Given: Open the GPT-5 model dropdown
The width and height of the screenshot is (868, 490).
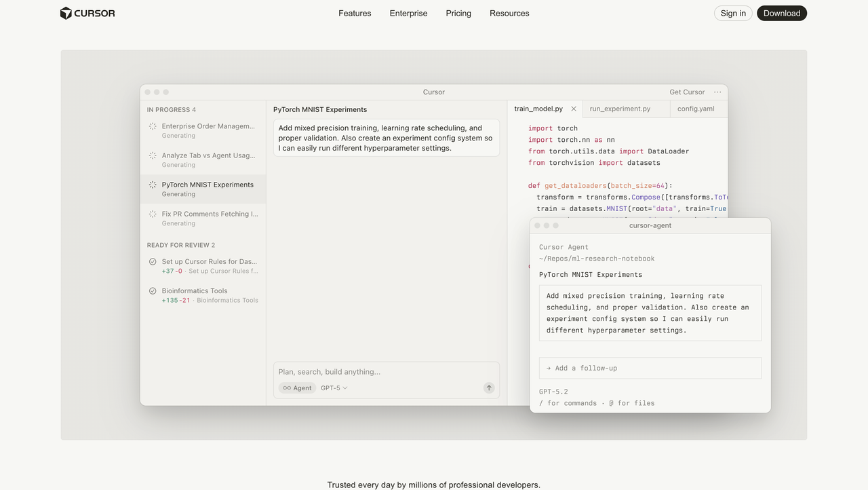Looking at the screenshot, I should pyautogui.click(x=334, y=388).
